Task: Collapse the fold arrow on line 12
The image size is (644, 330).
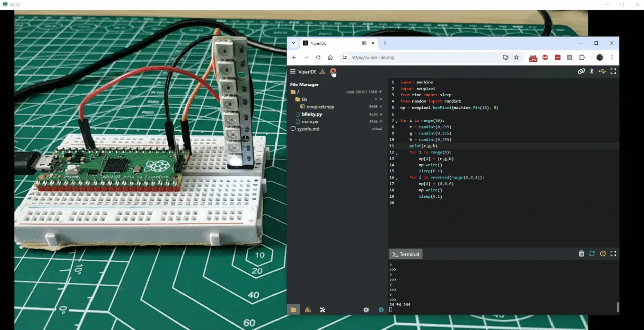Action: tap(397, 153)
